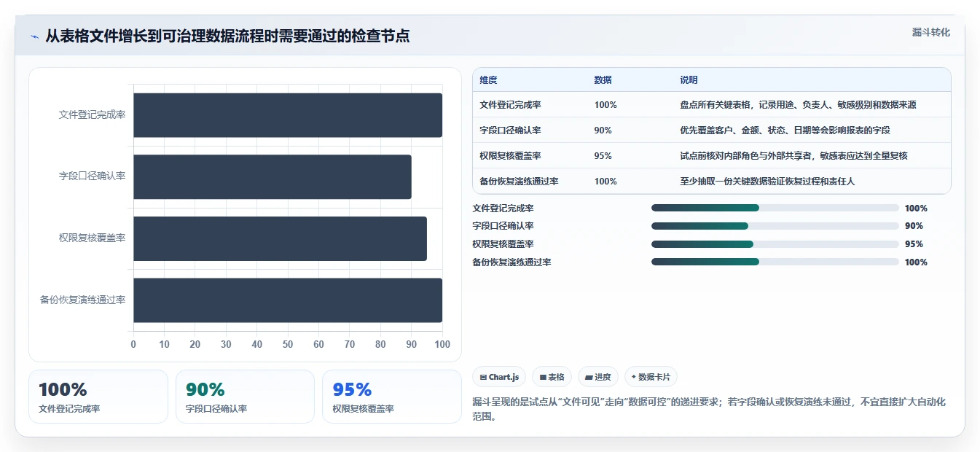Screen dimensions: 980x452
Task: Click the 50 tick on the chart x-axis
Action: tap(288, 344)
